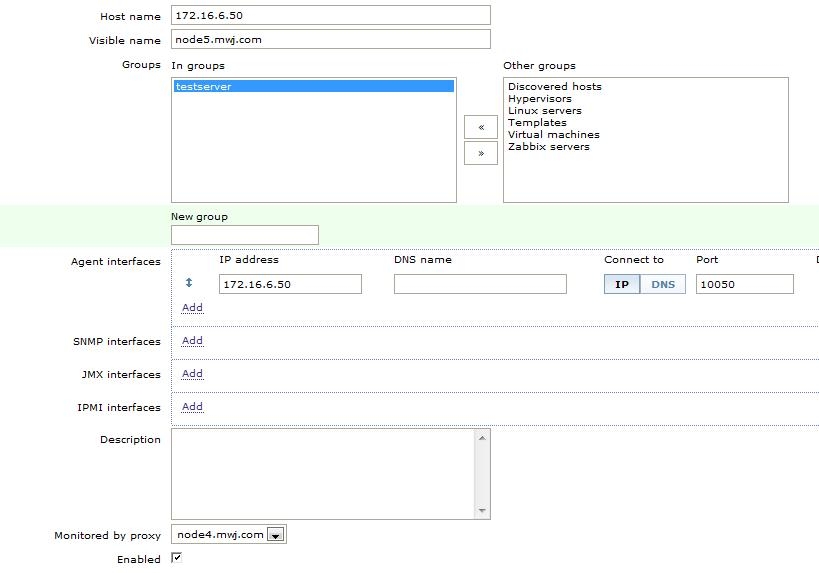Select Hypervisors in Other groups
The image size is (819, 573).
click(x=540, y=98)
